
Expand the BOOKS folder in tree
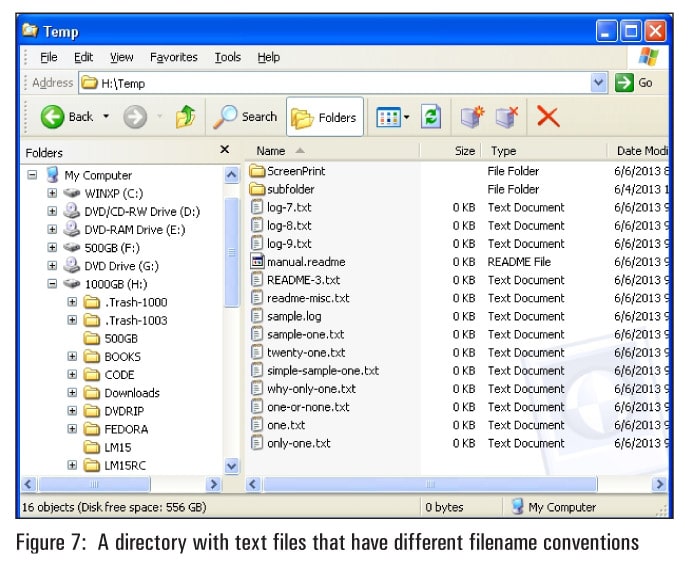[x=72, y=357]
